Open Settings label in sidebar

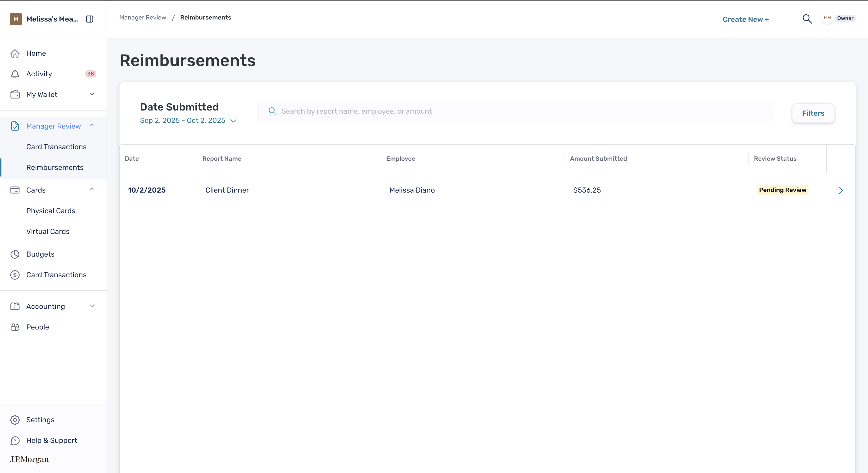pos(40,420)
